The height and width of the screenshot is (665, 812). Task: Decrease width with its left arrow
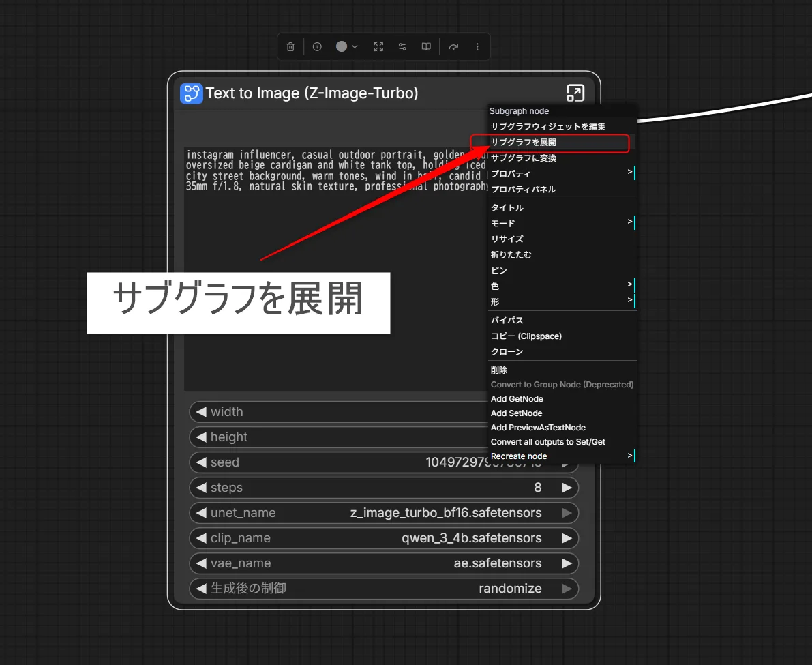201,412
